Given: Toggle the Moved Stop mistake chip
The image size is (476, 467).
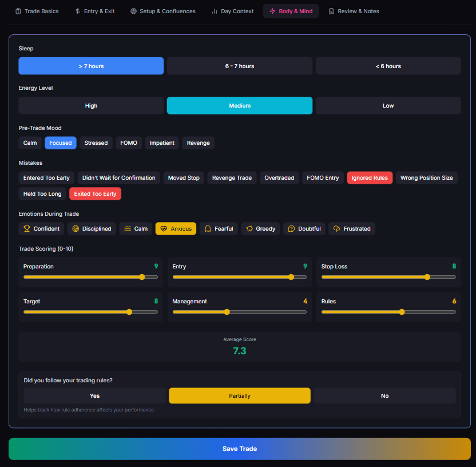Looking at the screenshot, I should pos(184,178).
